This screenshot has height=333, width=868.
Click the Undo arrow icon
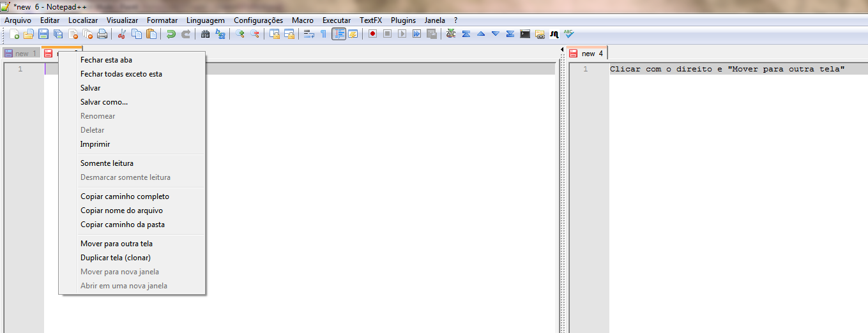(171, 34)
